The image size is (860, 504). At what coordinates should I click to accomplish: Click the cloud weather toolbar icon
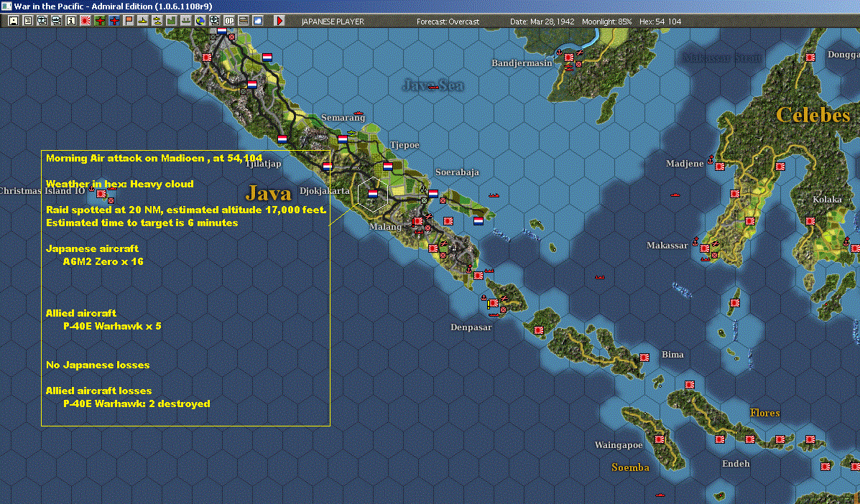click(257, 21)
